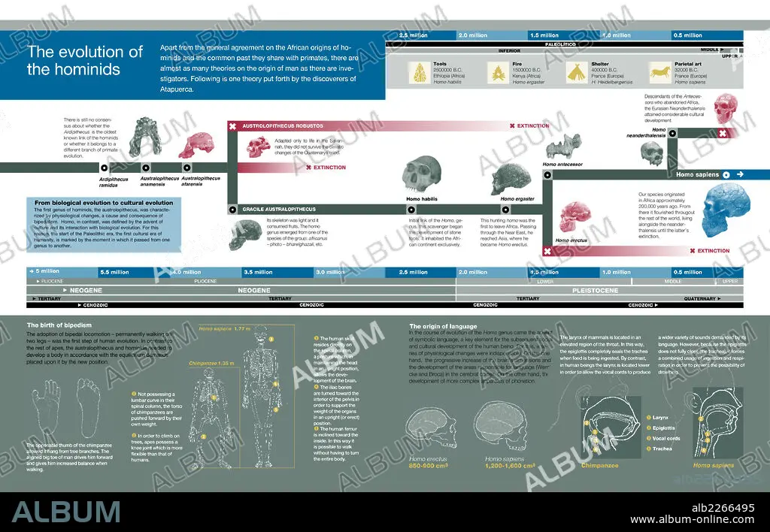Click the Parietal art animal icon
The width and height of the screenshot is (770, 532).
point(660,73)
